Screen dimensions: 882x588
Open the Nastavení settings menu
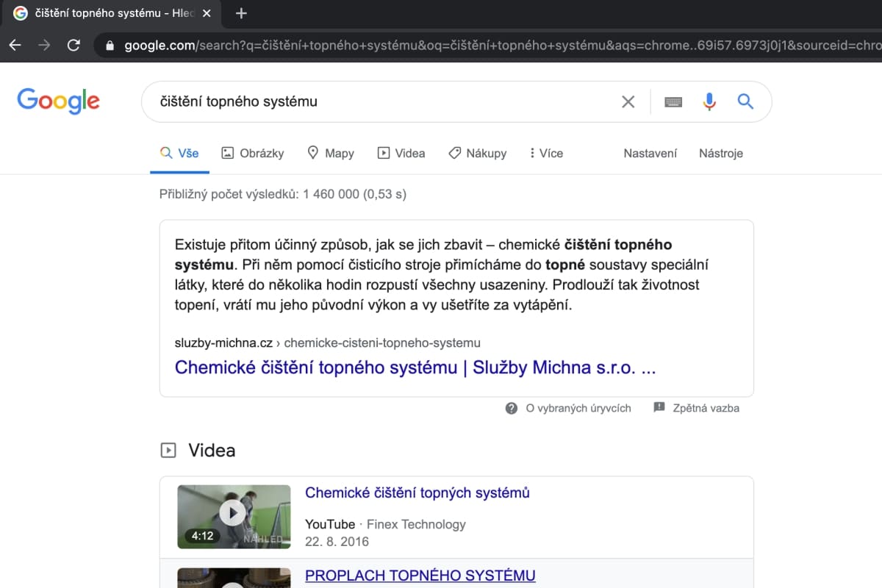tap(650, 153)
